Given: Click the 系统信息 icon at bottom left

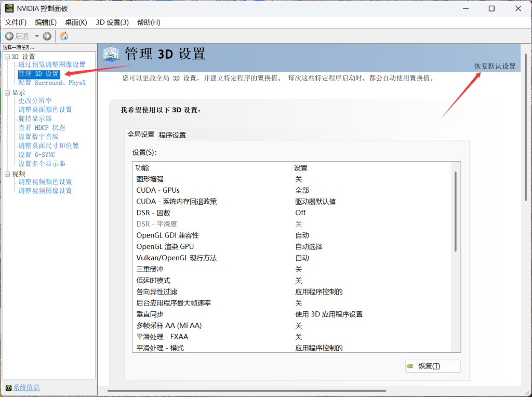Looking at the screenshot, I should [8, 388].
